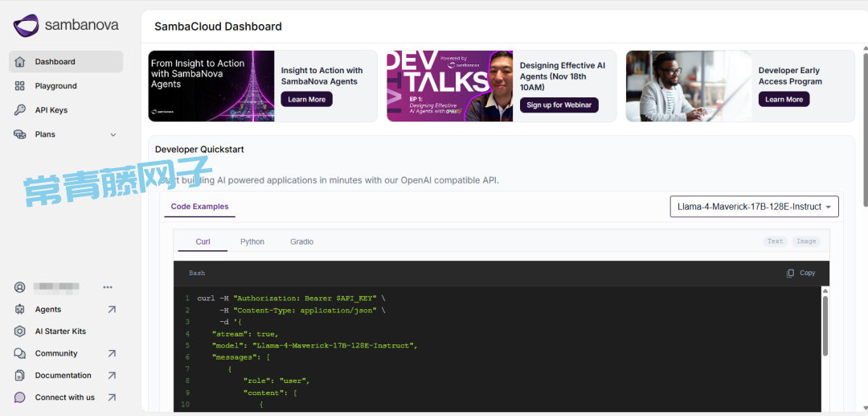Click the SambaNova logo icon
868x416 pixels.
26,26
